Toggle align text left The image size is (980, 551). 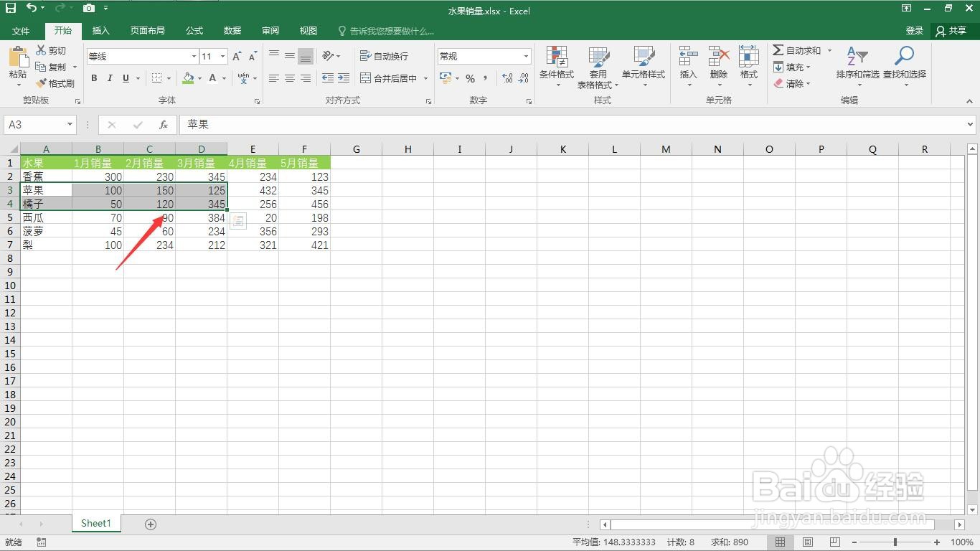click(274, 78)
